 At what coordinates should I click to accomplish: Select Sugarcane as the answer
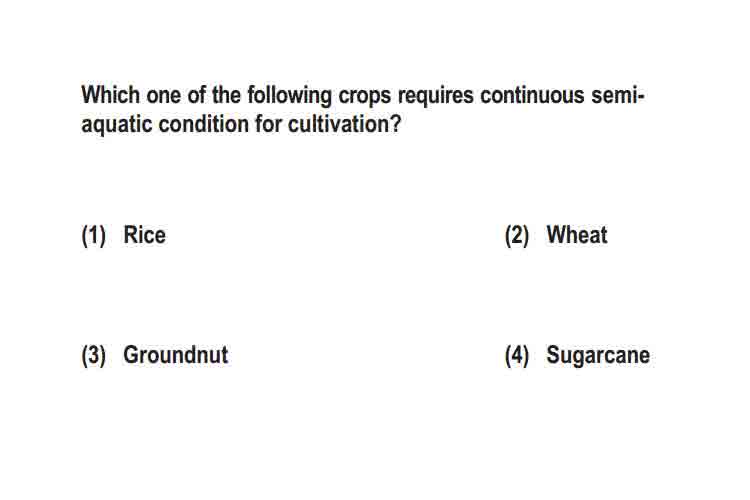(x=598, y=356)
